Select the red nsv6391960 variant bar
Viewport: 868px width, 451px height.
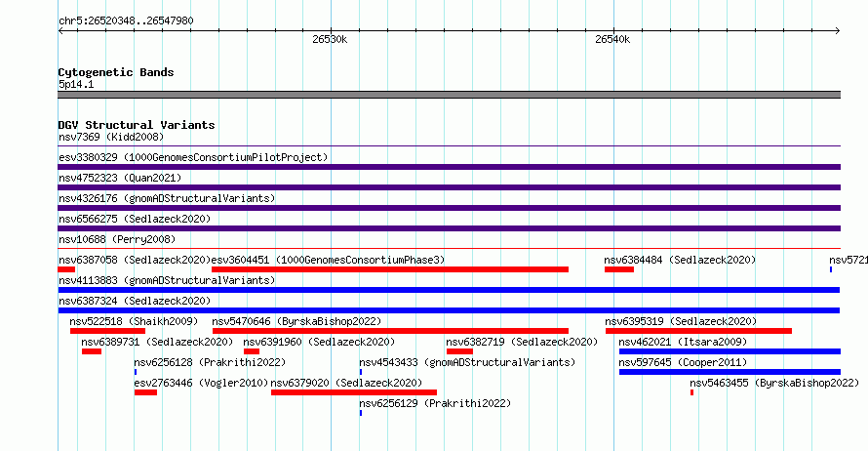coord(252,351)
